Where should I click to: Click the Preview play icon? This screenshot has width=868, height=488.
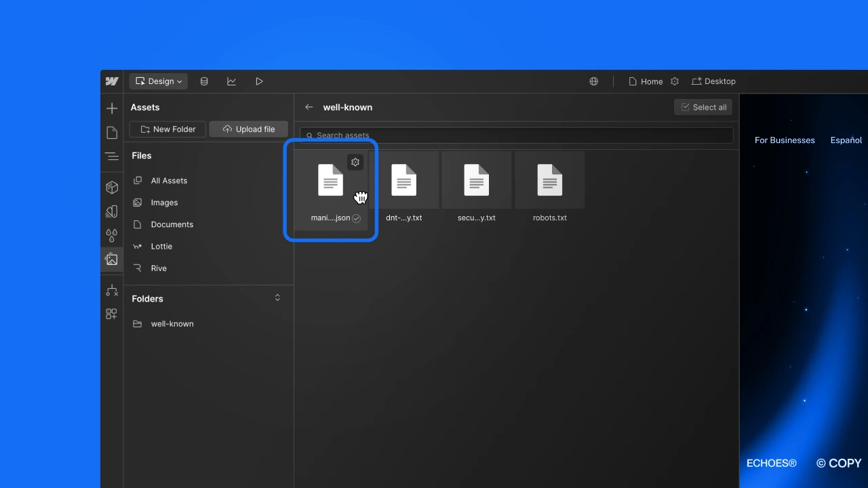259,81
